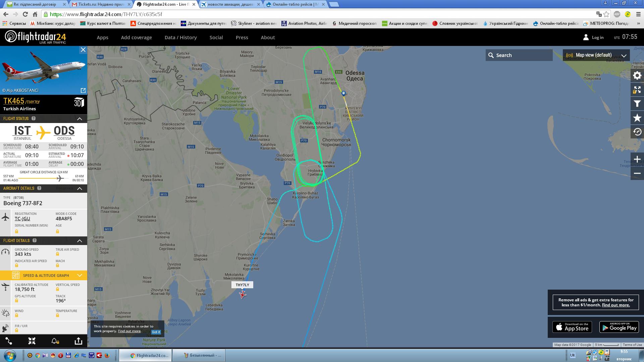The width and height of the screenshot is (644, 362).
Task: Open the map settings gear icon
Action: [637, 76]
